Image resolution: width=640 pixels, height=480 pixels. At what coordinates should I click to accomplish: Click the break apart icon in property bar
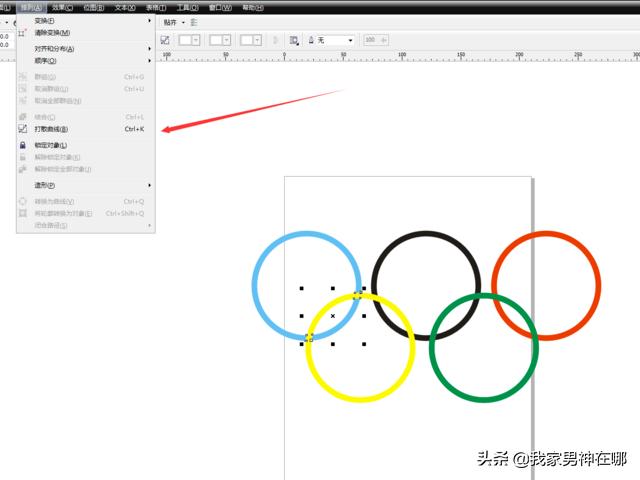pyautogui.click(x=165, y=40)
